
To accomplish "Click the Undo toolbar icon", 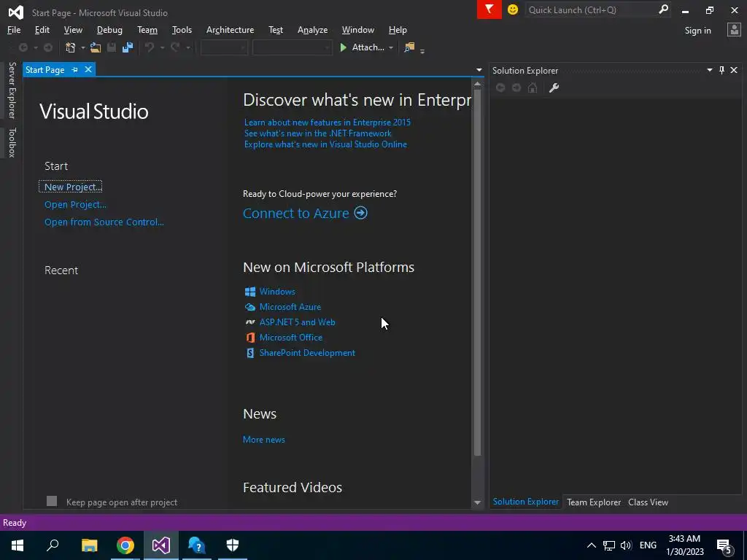I will tap(150, 47).
